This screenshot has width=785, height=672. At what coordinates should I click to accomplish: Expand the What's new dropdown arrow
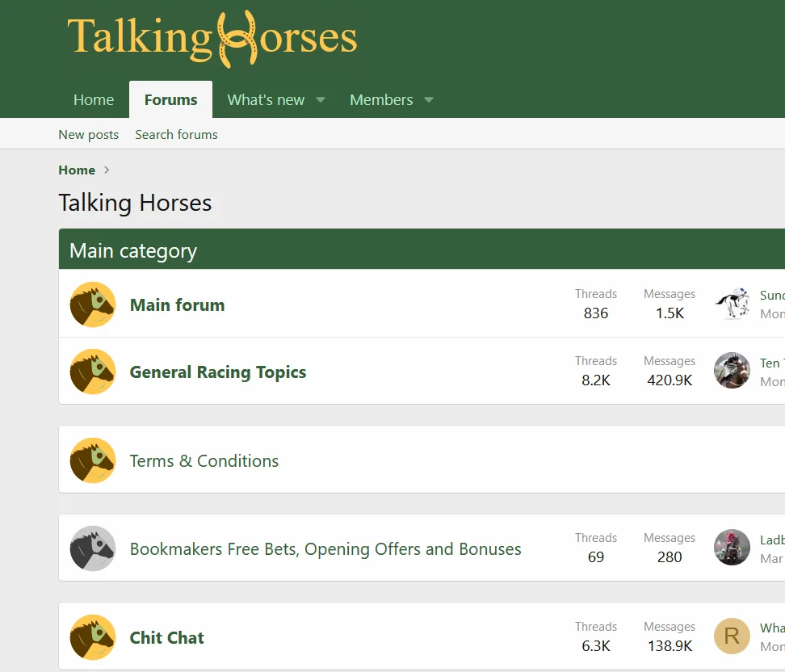[321, 99]
